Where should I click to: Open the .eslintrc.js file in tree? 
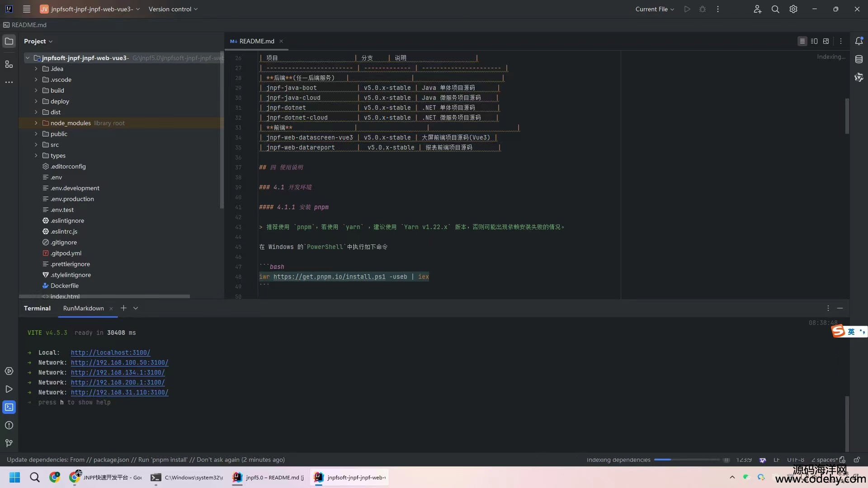point(64,231)
